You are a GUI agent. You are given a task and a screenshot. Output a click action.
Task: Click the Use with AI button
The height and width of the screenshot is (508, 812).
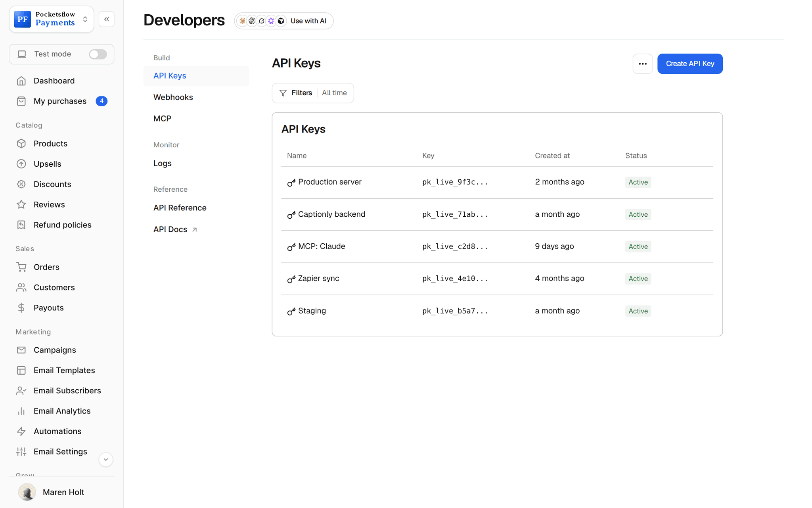(284, 21)
